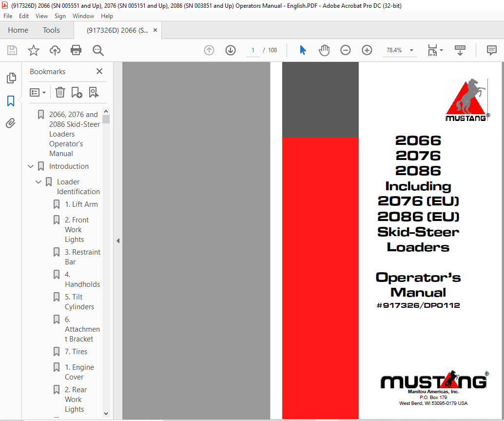504x421 pixels.
Task: Click the scrolling mode keyboard-arrow icon
Action: click(x=460, y=50)
